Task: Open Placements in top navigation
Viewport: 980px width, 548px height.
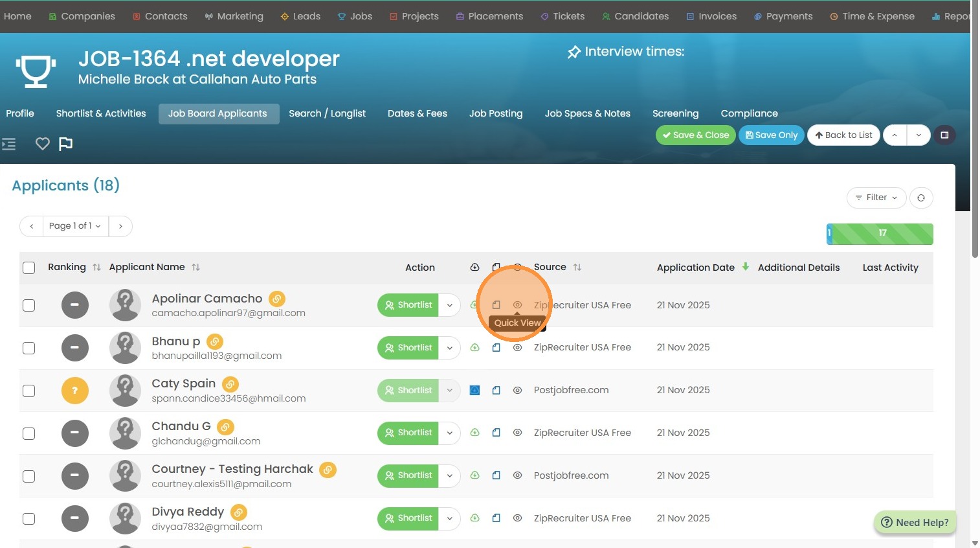Action: tap(489, 16)
